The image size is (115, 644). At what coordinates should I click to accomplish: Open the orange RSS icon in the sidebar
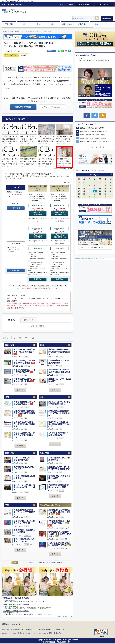coord(103,115)
